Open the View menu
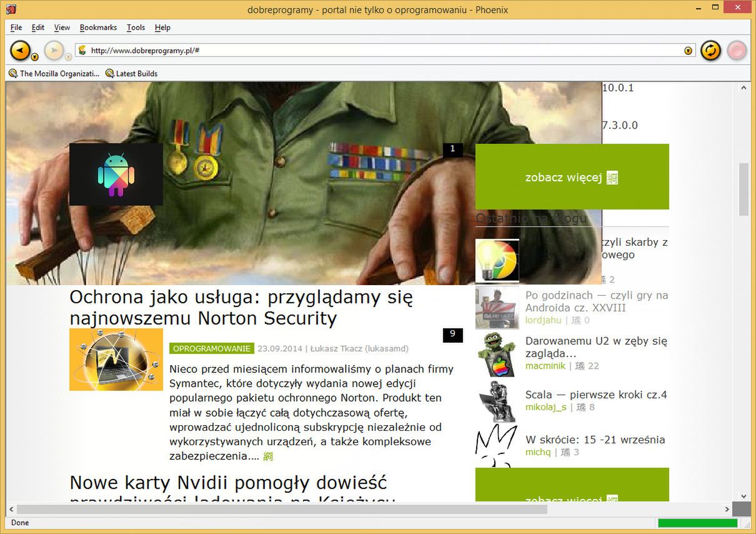 62,28
